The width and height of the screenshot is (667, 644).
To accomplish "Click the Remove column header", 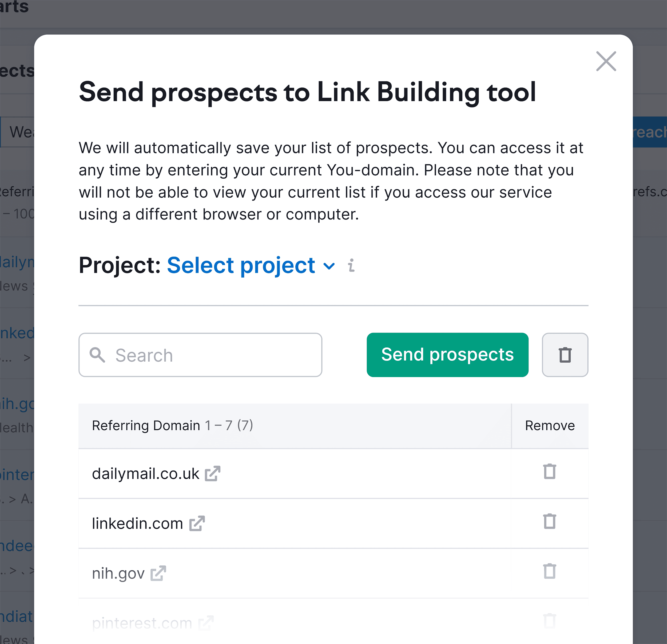I will click(549, 425).
